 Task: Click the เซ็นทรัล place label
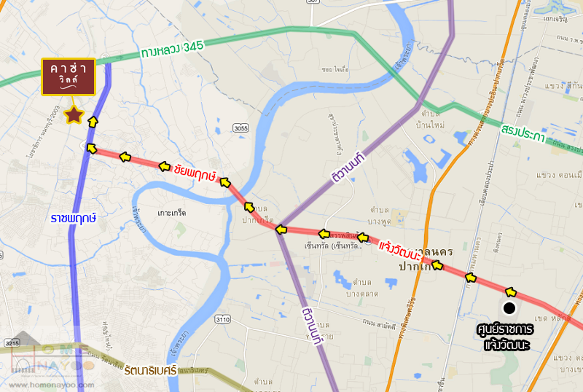click(x=333, y=246)
